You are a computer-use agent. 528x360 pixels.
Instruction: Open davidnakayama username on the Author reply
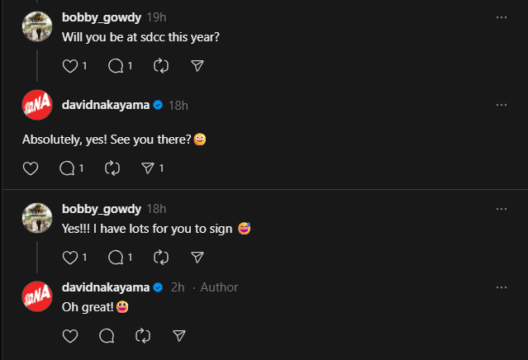(105, 287)
